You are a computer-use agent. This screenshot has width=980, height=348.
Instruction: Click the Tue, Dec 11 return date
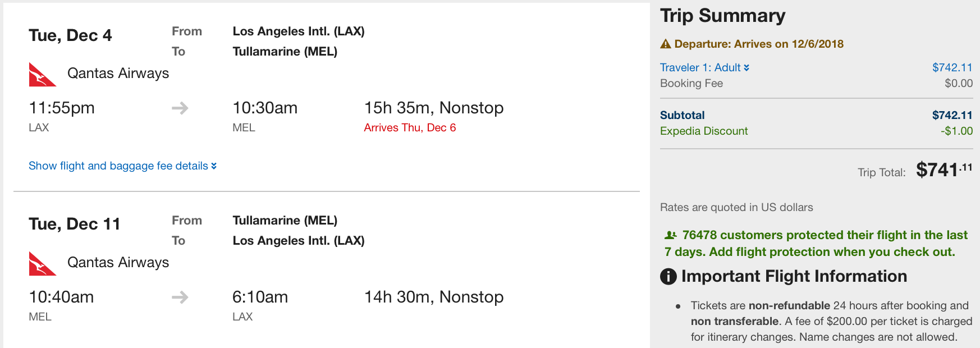(75, 224)
